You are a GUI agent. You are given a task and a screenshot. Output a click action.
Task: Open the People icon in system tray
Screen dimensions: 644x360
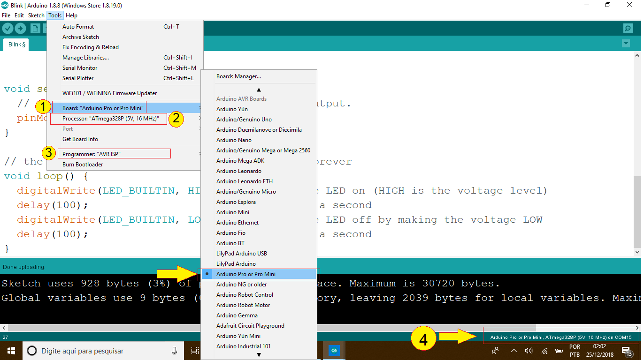[x=495, y=351]
